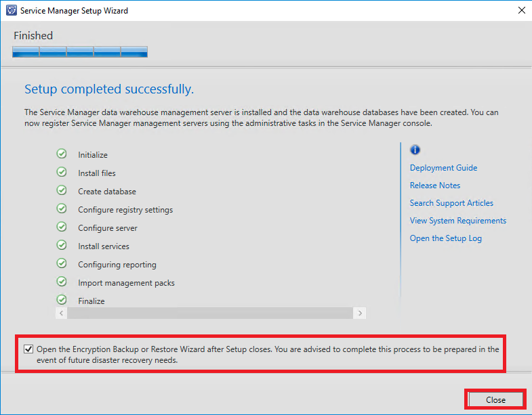Click the green checkmark beside Install files

62,173
